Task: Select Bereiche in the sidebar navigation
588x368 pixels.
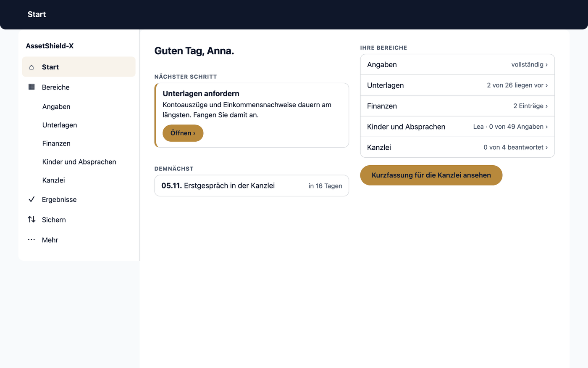Action: (79, 87)
